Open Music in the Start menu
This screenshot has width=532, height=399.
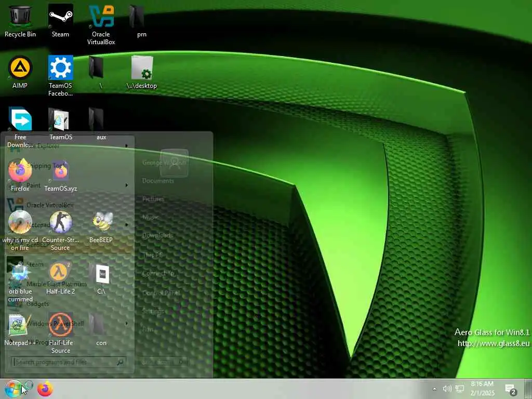click(150, 217)
